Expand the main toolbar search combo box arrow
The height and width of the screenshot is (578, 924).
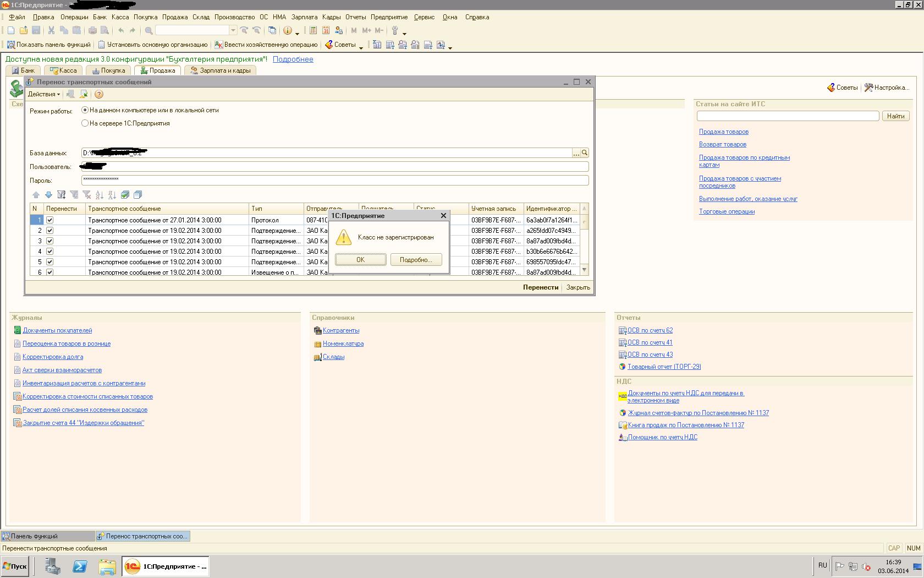[x=233, y=30]
